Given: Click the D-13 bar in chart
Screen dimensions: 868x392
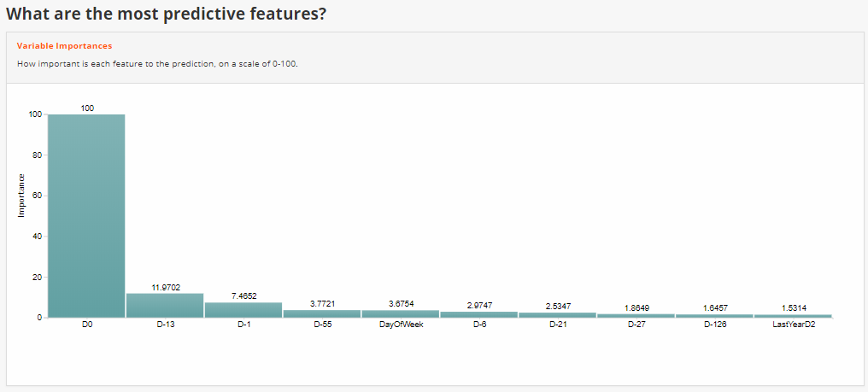Looking at the screenshot, I should coord(165,306).
